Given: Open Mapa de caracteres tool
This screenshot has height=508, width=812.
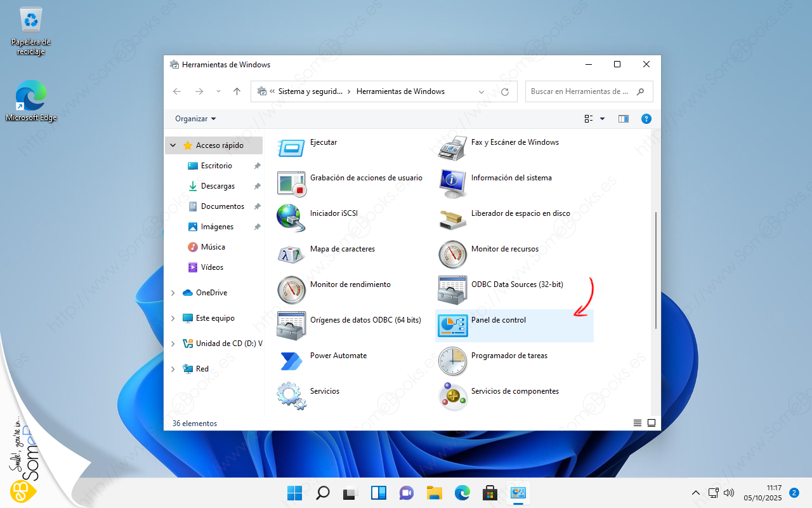Looking at the screenshot, I should pyautogui.click(x=342, y=250).
